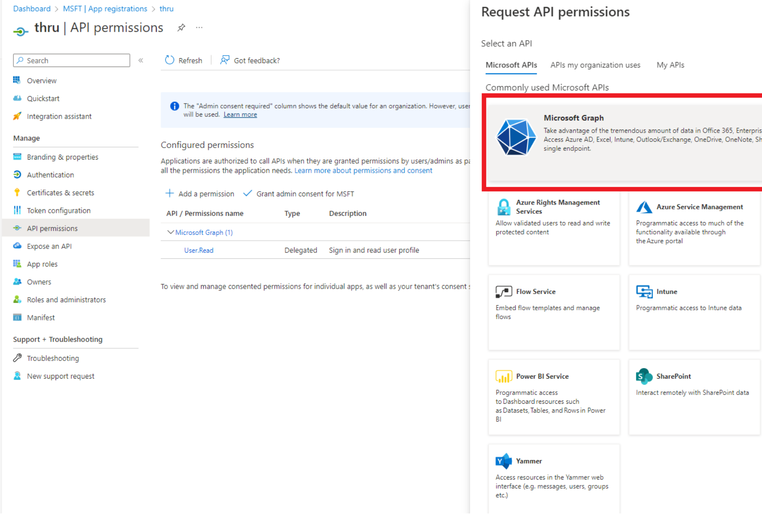Collapse the left sidebar using the double chevron

[141, 60]
